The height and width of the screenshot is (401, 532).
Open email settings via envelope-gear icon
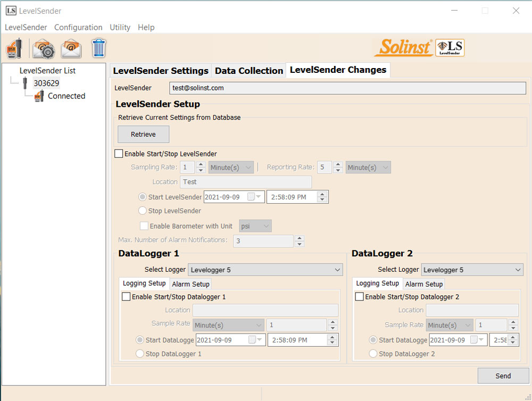click(x=43, y=48)
